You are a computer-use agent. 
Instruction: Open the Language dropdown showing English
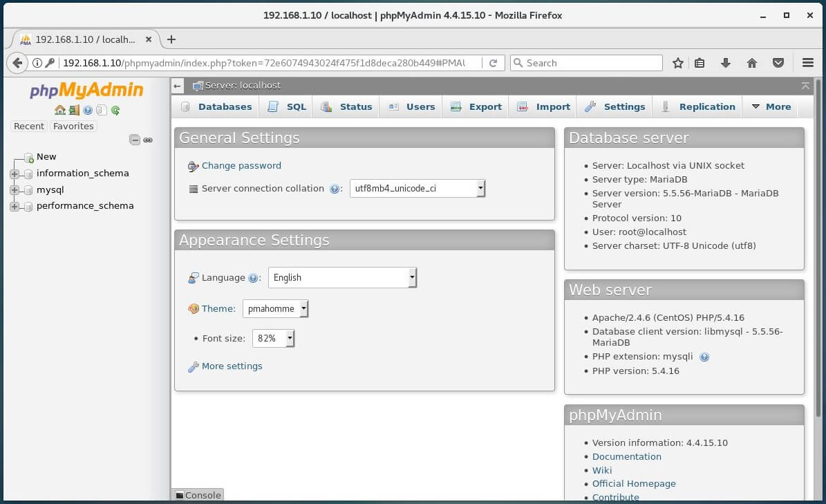[342, 277]
